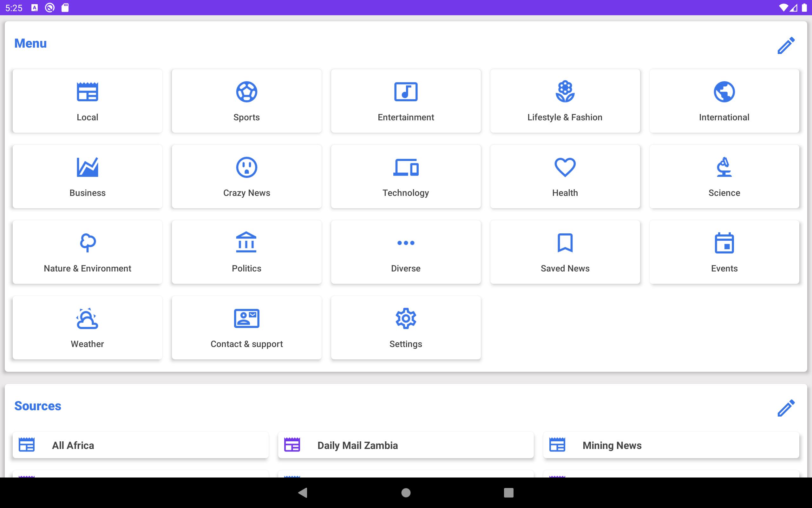This screenshot has height=508, width=812.
Task: Tap the Mining News source icon
Action: pos(557,445)
